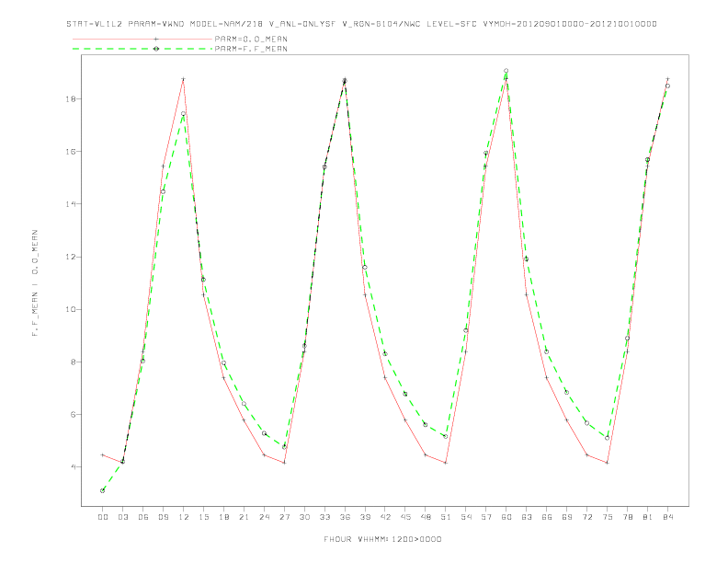This screenshot has height=563, width=728.
Task: Click red plus data point at hour 00
Action: point(103,455)
